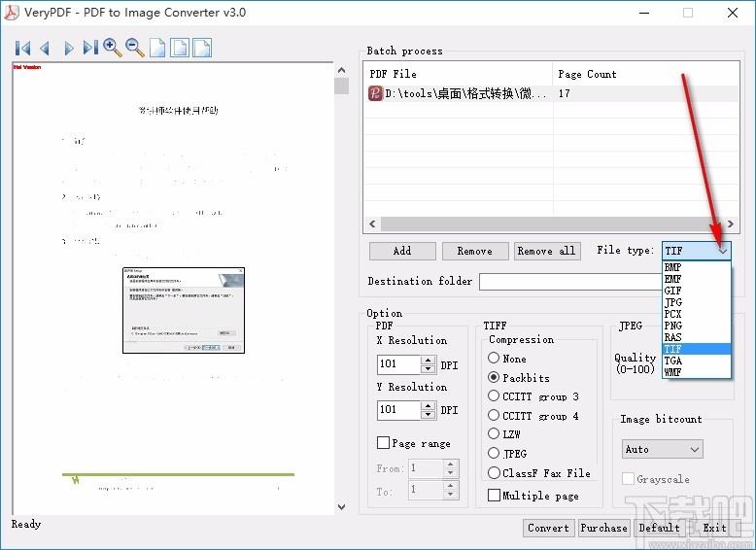Choose highlighted TIF list entry
Viewport: 756px width, 550px height.
pos(696,349)
